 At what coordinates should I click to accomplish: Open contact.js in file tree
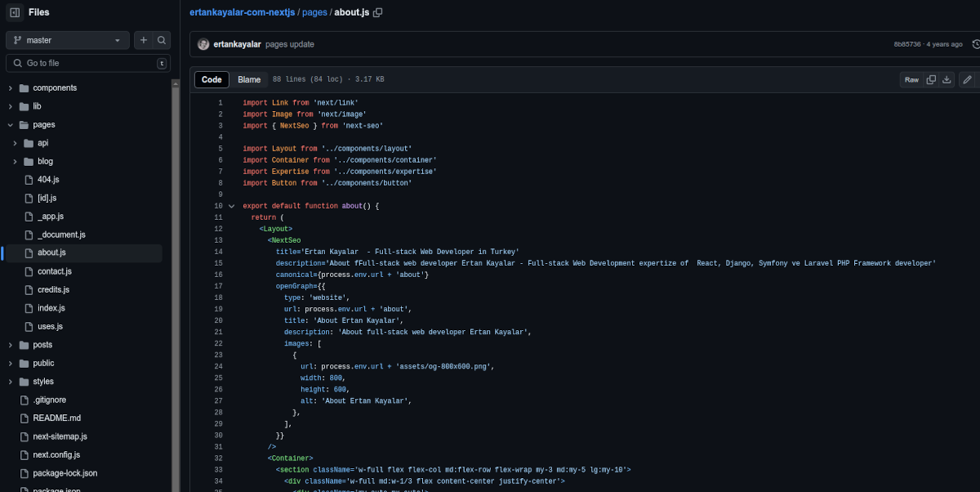pos(55,271)
